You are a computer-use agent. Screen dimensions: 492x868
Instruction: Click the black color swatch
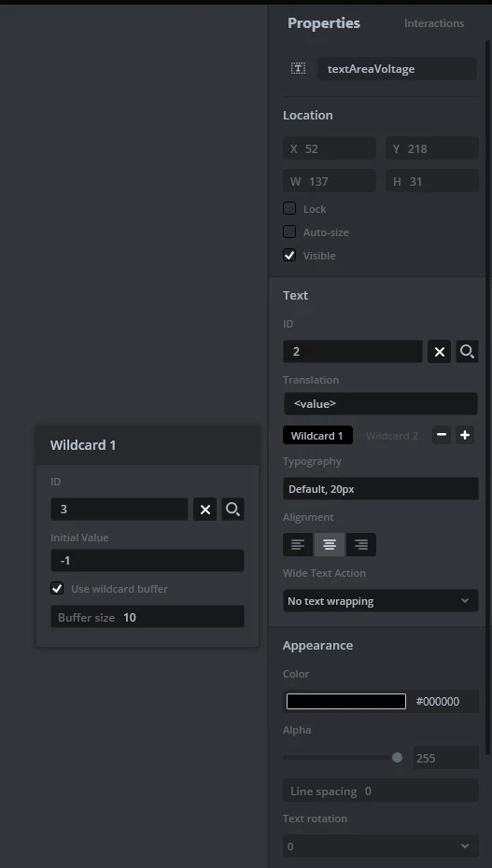346,701
